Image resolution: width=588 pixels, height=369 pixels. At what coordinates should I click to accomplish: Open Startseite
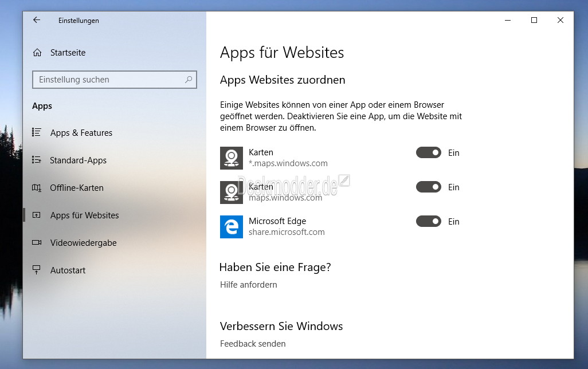tap(68, 53)
